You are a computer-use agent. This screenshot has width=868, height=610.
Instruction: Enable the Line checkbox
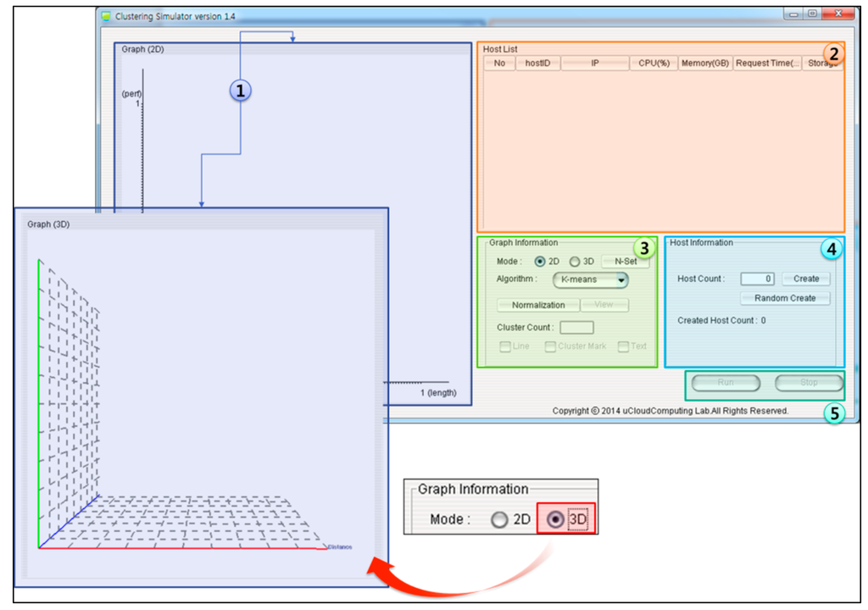coord(505,347)
